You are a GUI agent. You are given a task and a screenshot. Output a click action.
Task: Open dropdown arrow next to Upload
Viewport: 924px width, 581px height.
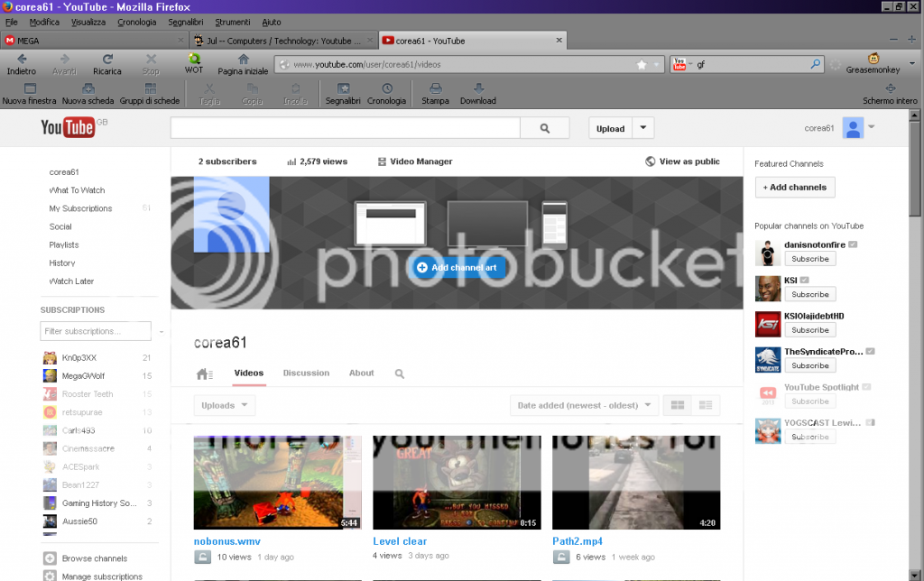click(x=643, y=128)
